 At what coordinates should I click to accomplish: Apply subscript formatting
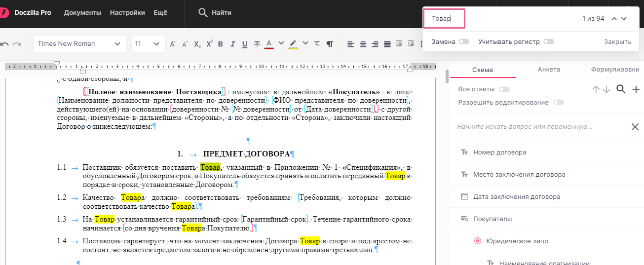coord(197,44)
